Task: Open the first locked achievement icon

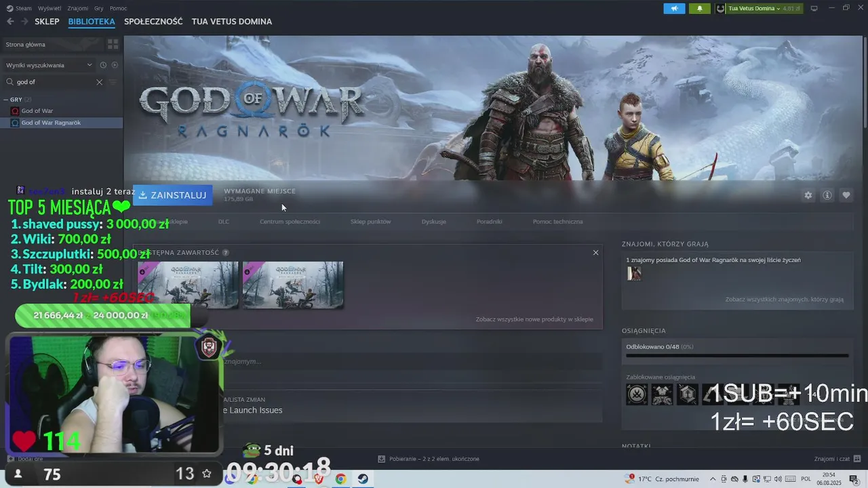Action: (x=637, y=394)
